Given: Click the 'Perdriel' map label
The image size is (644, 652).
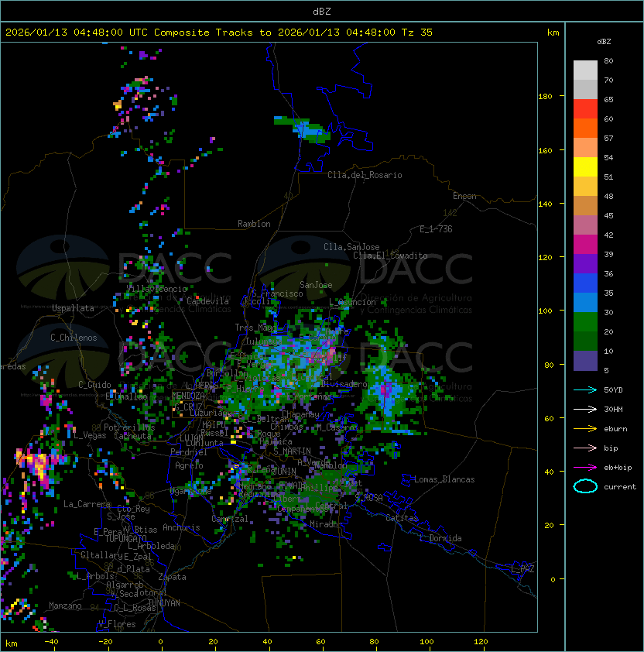Looking at the screenshot, I should [x=189, y=451].
